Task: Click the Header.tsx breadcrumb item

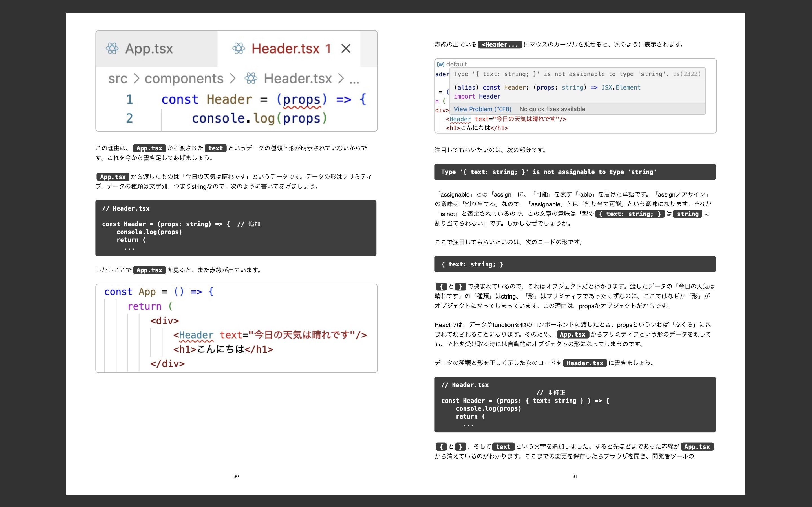Action: click(297, 78)
